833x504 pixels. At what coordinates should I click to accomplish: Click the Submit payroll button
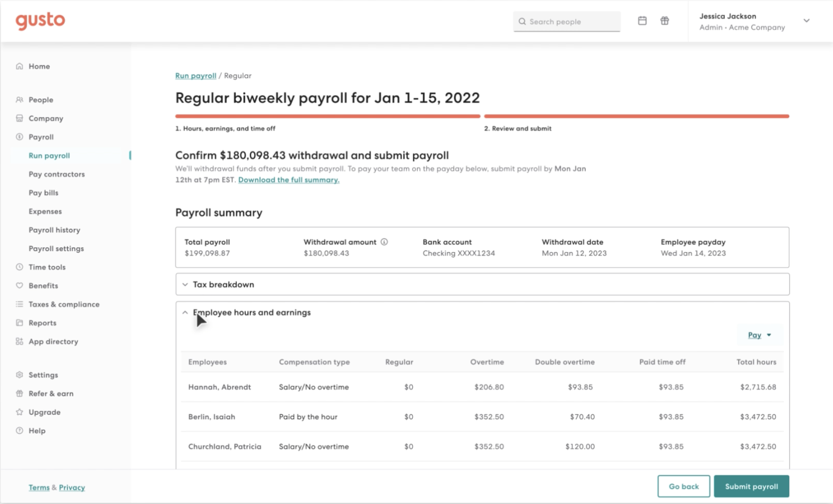pos(751,486)
